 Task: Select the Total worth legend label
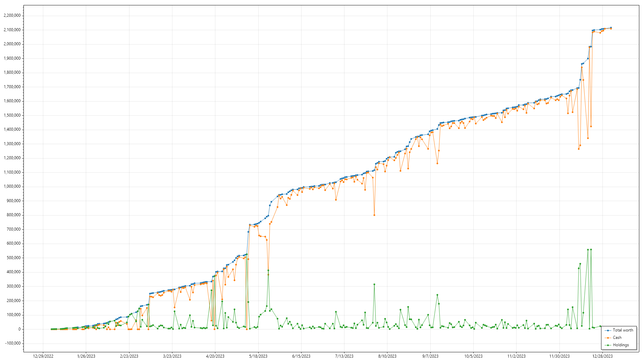[623, 330]
